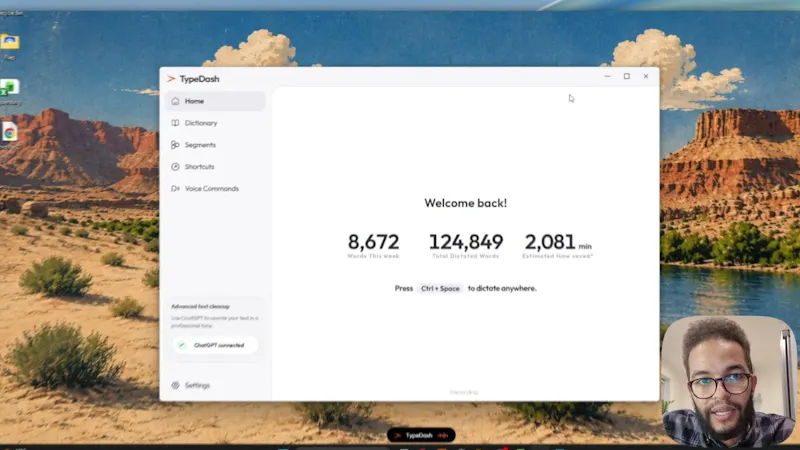The image size is (800, 450).
Task: Open the Excel file desktop icon
Action: pyautogui.click(x=10, y=88)
